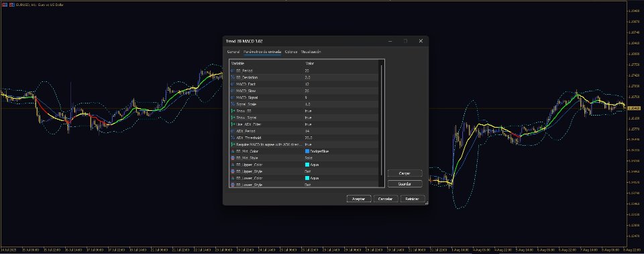Select the MACD_Slow value 26
The height and width of the screenshot is (254, 644).
tap(307, 91)
